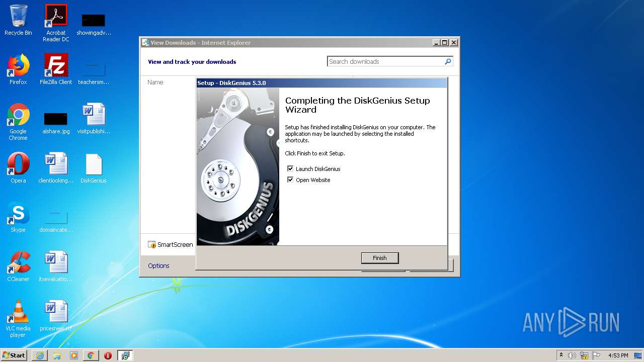Open Options link in View Downloads
644x362 pixels.
click(x=158, y=265)
